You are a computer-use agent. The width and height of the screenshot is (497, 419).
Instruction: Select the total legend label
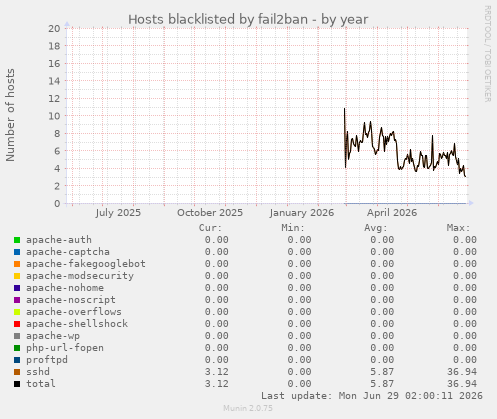pyautogui.click(x=41, y=384)
